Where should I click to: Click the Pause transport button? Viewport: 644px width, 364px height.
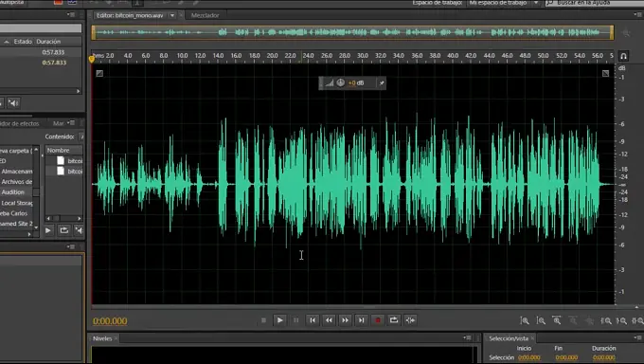(295, 320)
